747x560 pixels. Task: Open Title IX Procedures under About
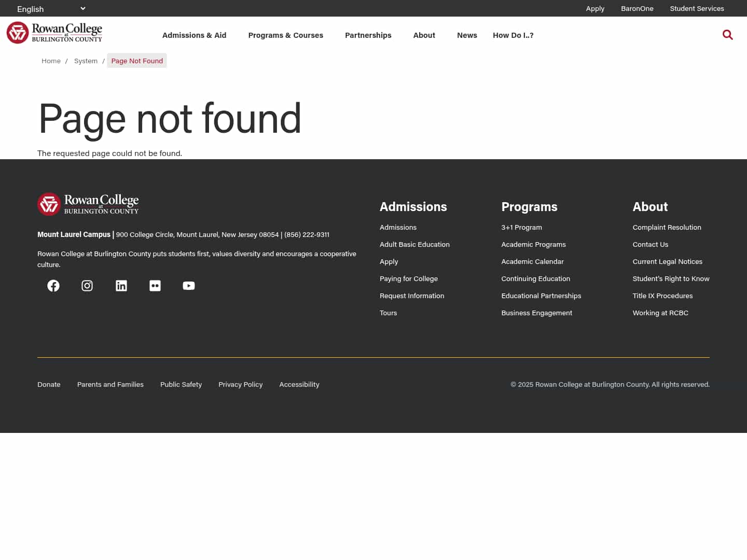coord(662,295)
